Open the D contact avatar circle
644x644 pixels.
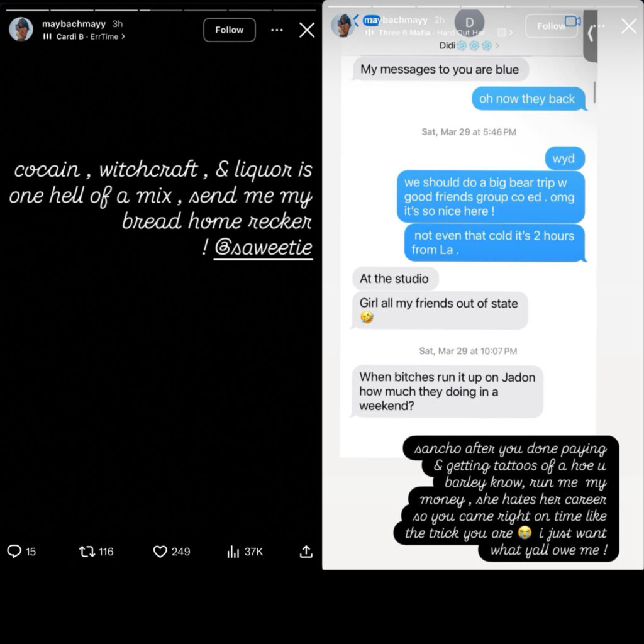pos(469,22)
